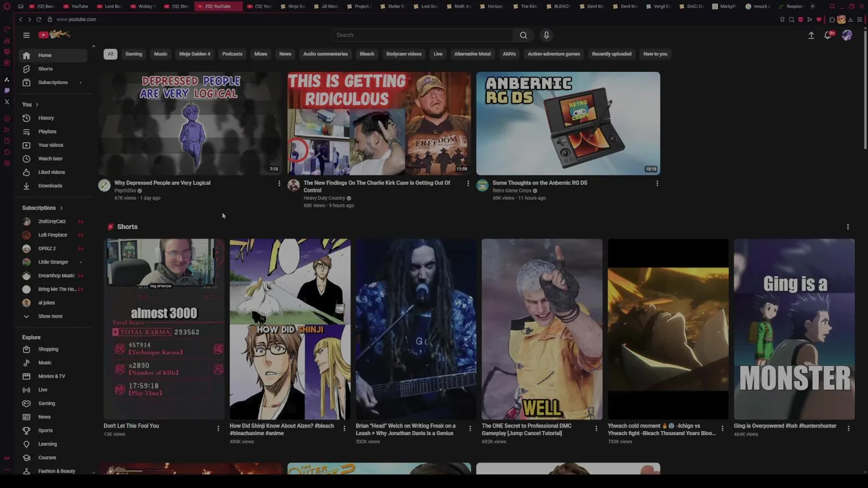Reload the page with the refresh icon
868x488 pixels.
coord(39,20)
